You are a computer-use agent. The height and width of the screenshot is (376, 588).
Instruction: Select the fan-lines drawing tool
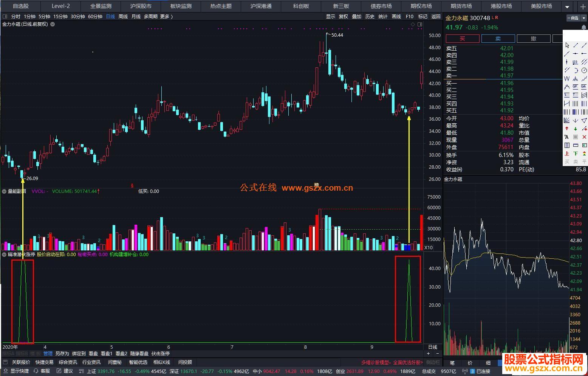click(567, 120)
